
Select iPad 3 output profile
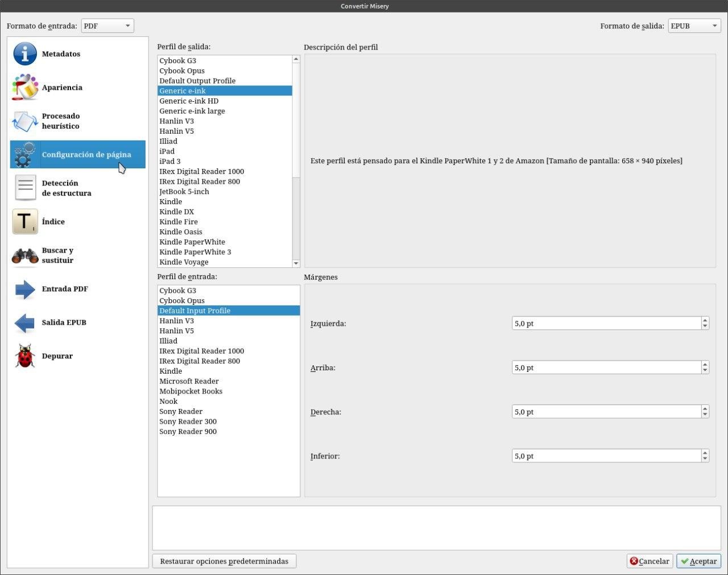[225, 162]
